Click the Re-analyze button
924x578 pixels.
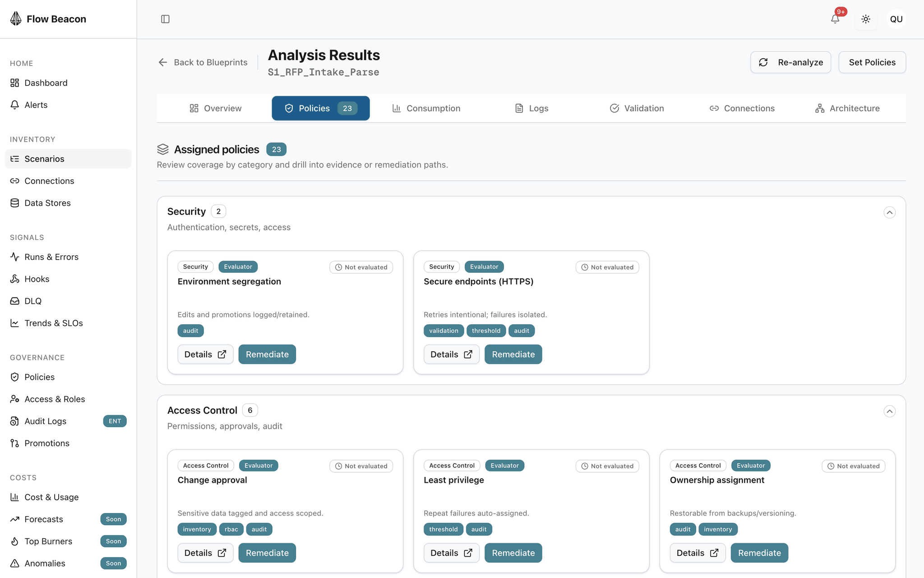790,62
